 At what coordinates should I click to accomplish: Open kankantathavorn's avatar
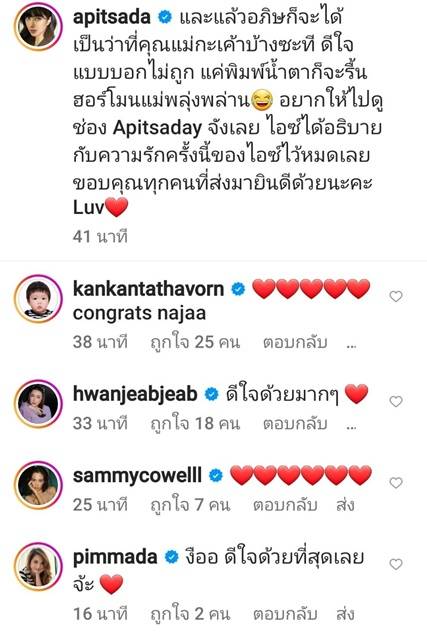pyautogui.click(x=38, y=299)
